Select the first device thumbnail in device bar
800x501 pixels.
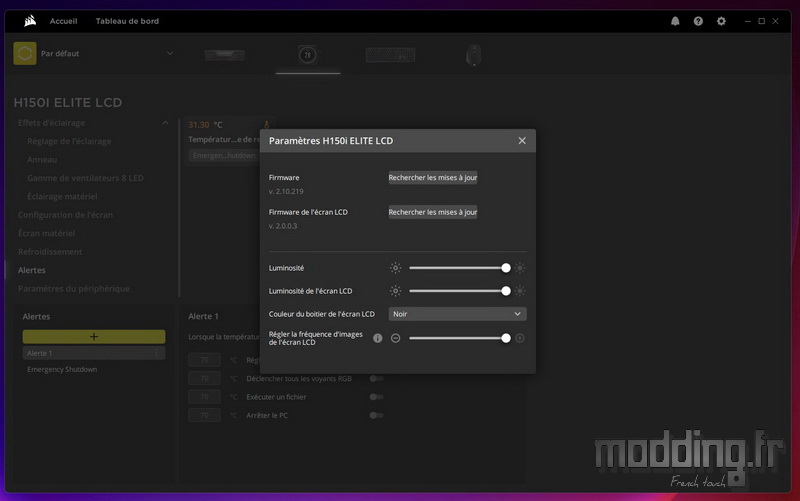click(224, 55)
